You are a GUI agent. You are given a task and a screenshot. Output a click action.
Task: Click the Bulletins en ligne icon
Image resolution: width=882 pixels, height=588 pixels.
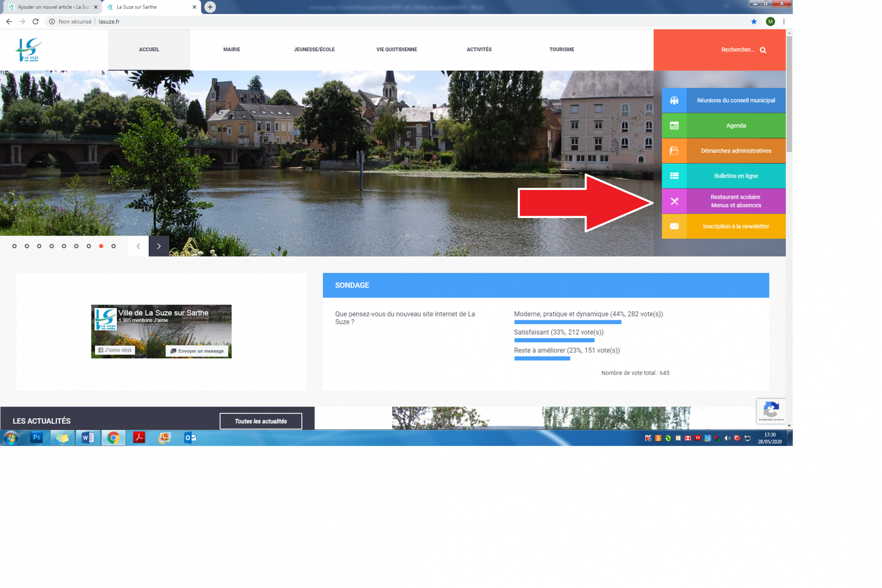tap(674, 176)
